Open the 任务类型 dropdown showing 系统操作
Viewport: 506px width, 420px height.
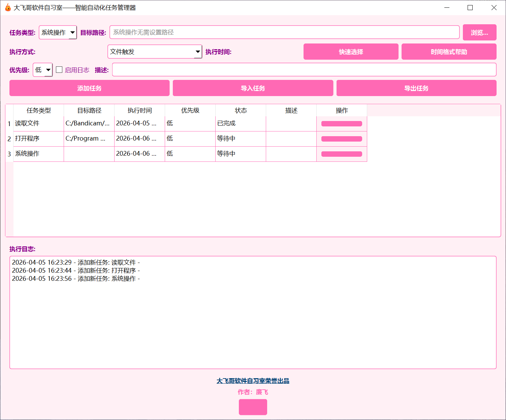click(x=58, y=33)
